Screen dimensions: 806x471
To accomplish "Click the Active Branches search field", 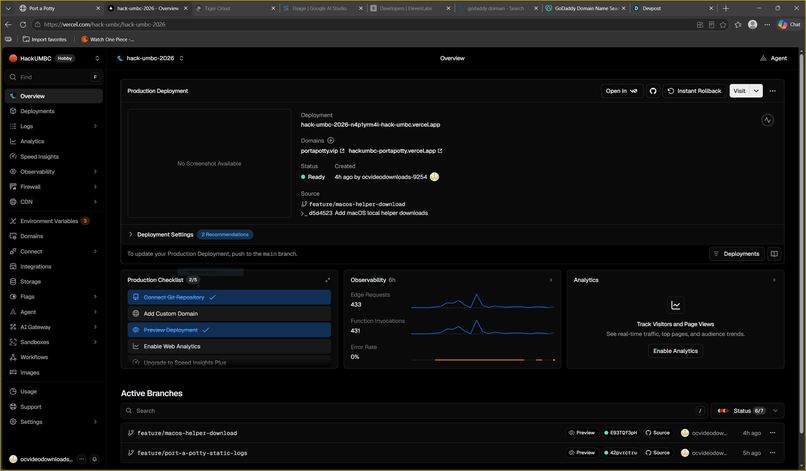I will pos(414,411).
